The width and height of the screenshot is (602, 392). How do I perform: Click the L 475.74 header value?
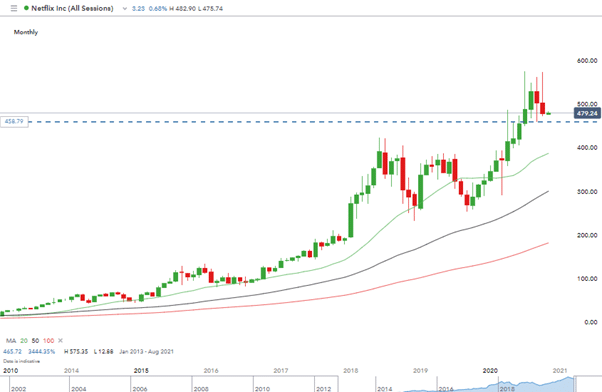[210, 8]
